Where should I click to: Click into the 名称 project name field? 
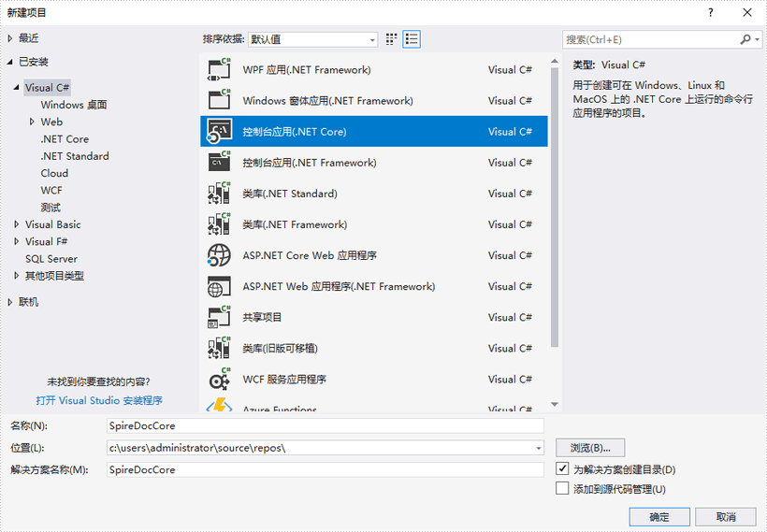click(x=325, y=425)
